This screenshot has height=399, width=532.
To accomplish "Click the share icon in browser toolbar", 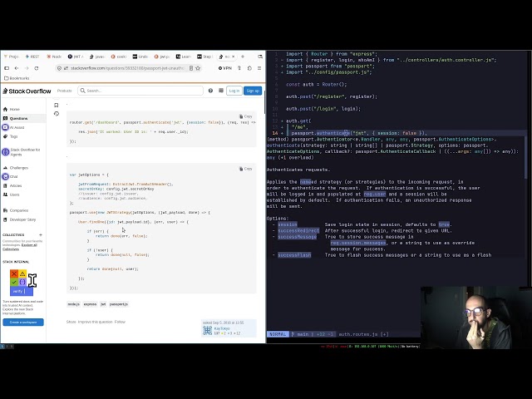I will coord(239,68).
